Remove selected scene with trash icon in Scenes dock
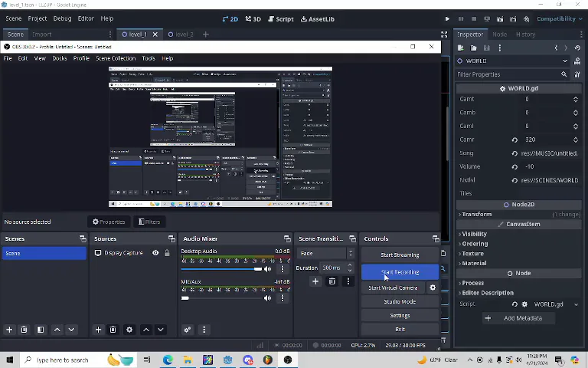Screen dimensions: 588x368 tap(24, 330)
